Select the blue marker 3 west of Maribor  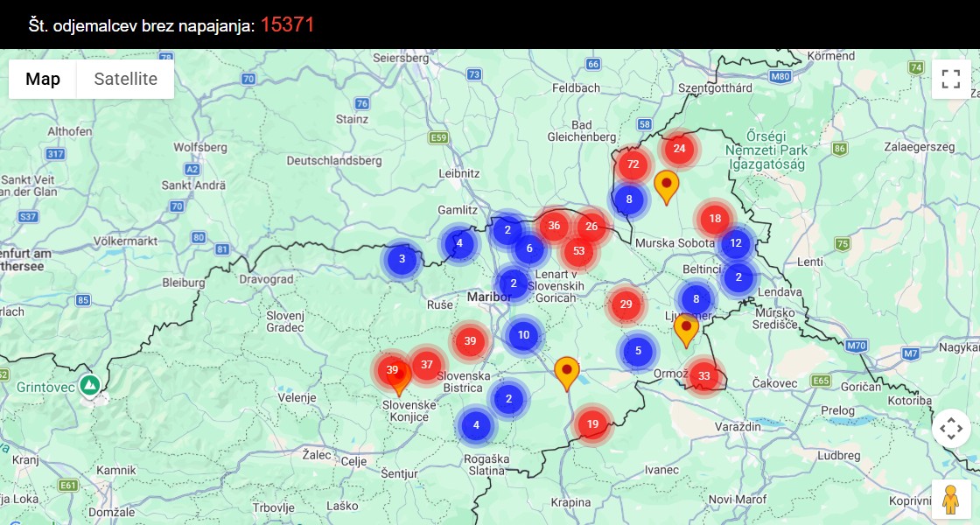[402, 258]
